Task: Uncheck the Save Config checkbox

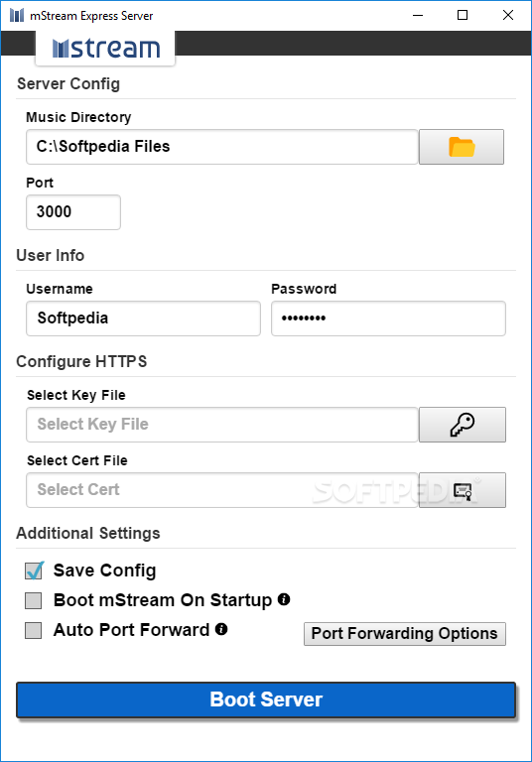Action: tap(34, 571)
